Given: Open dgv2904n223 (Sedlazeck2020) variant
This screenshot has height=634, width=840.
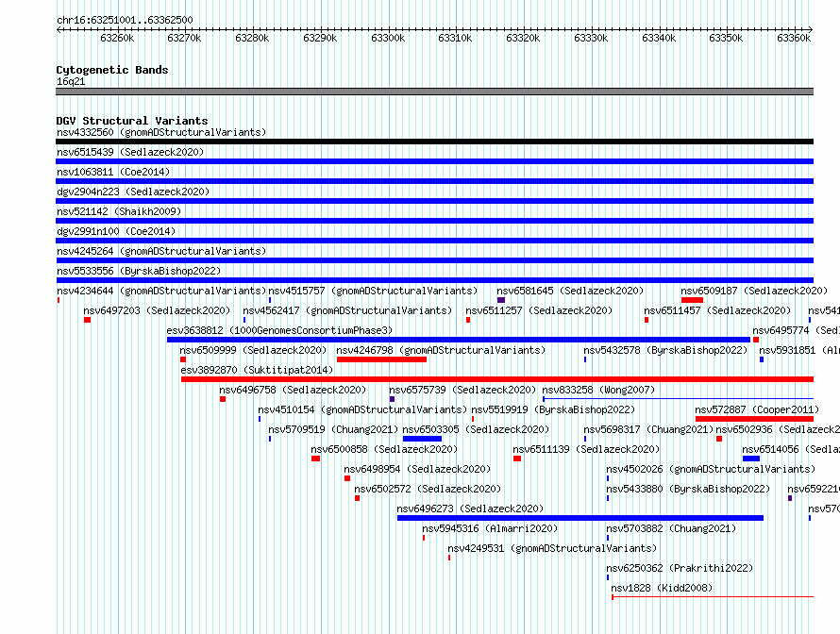Looking at the screenshot, I should [133, 192].
